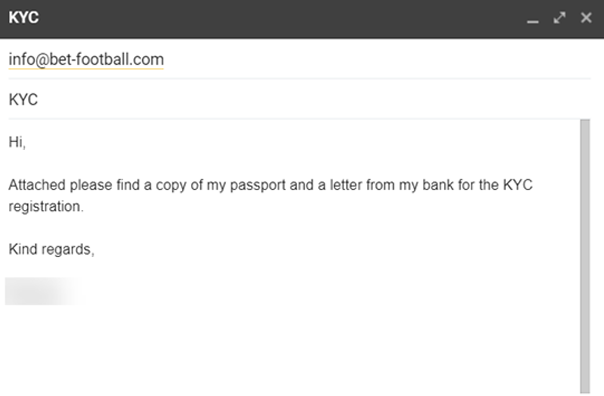This screenshot has width=604, height=396.
Task: Click the empty recipients row beside the address
Action: [378, 60]
